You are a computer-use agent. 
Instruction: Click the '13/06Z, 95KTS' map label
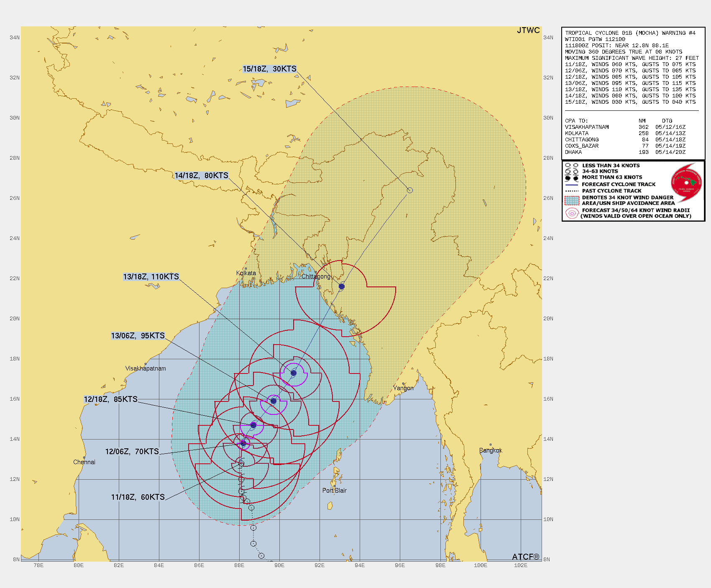pos(138,336)
